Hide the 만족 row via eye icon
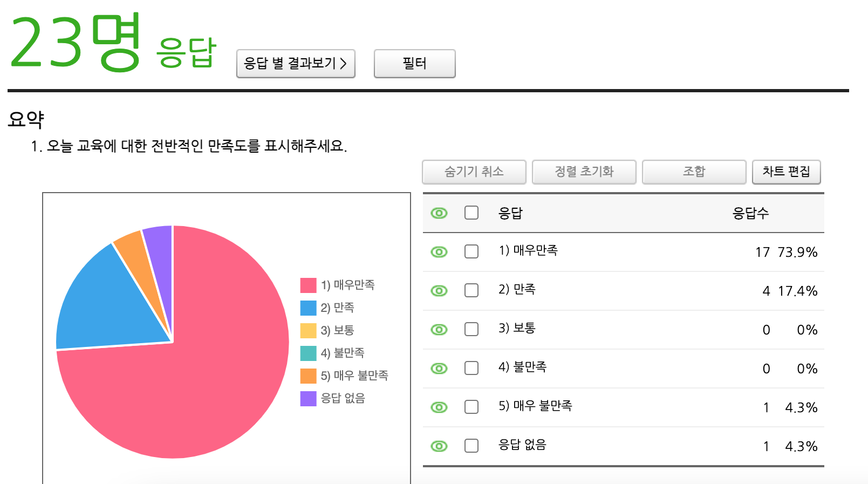868x484 pixels. 439,291
